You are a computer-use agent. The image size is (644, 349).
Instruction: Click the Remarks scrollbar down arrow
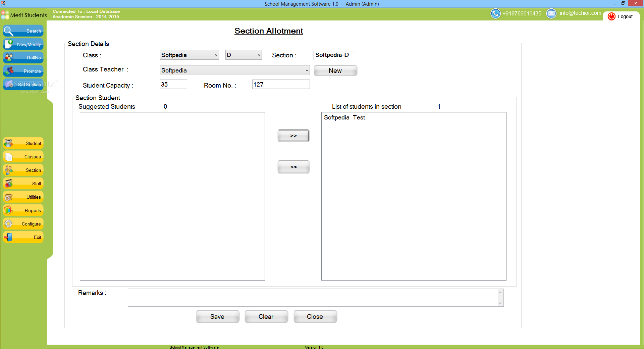pyautogui.click(x=500, y=303)
